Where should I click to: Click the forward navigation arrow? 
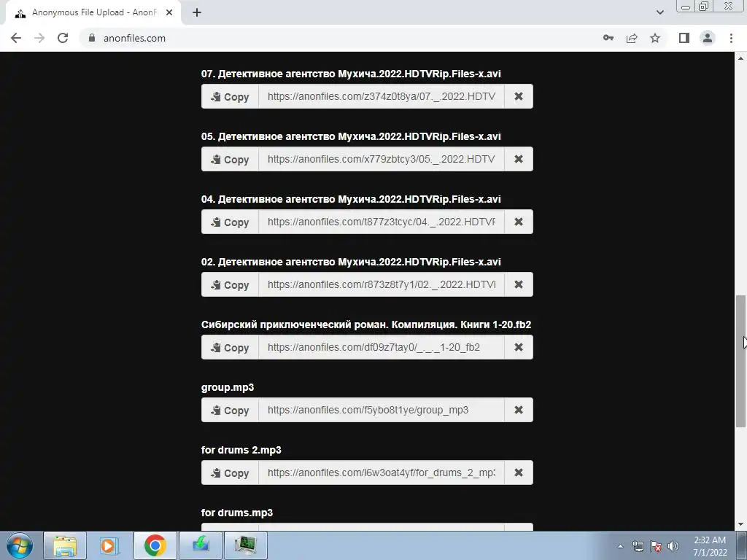point(39,38)
